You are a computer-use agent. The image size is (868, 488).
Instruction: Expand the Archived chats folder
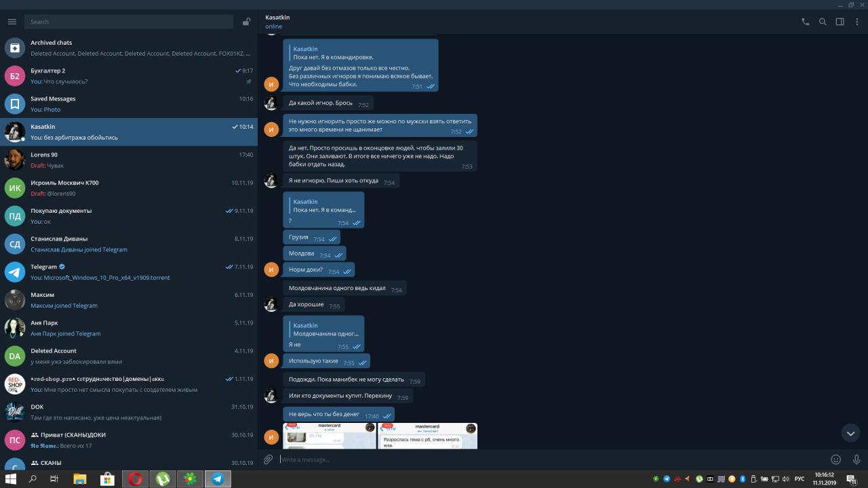coord(129,47)
